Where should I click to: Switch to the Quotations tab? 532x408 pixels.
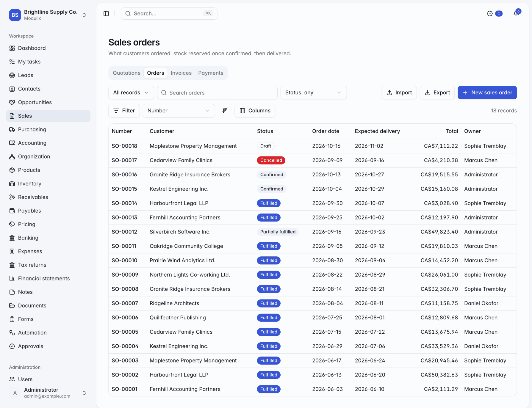(126, 73)
